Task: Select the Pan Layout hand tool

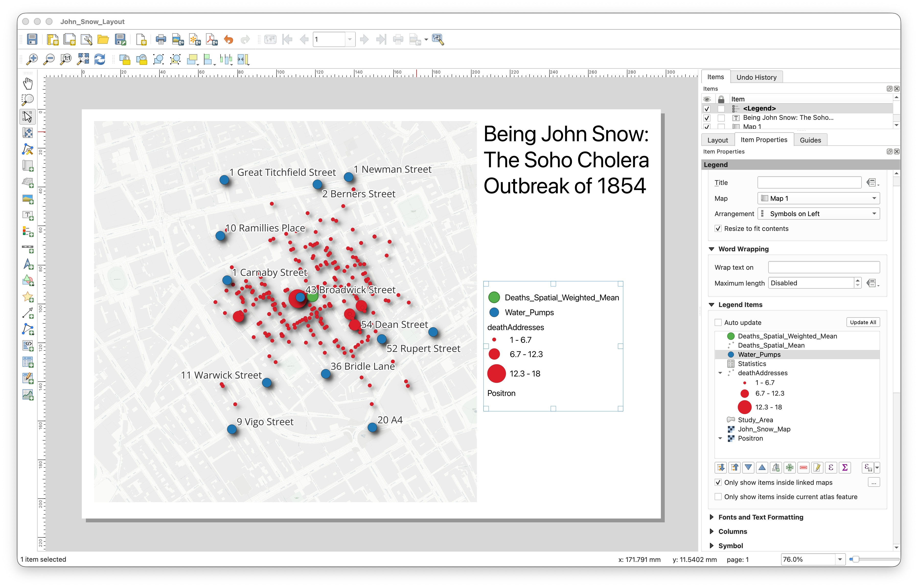Action: click(28, 83)
